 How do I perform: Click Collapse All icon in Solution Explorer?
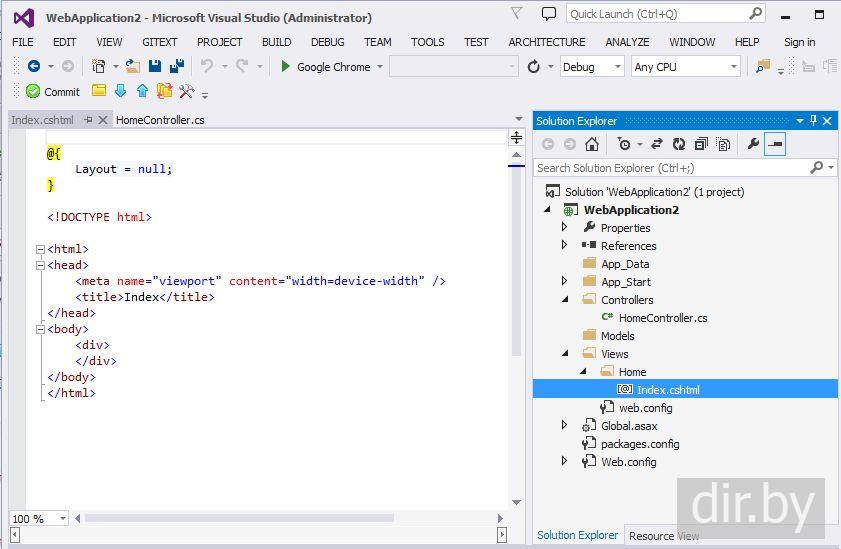pyautogui.click(x=701, y=144)
